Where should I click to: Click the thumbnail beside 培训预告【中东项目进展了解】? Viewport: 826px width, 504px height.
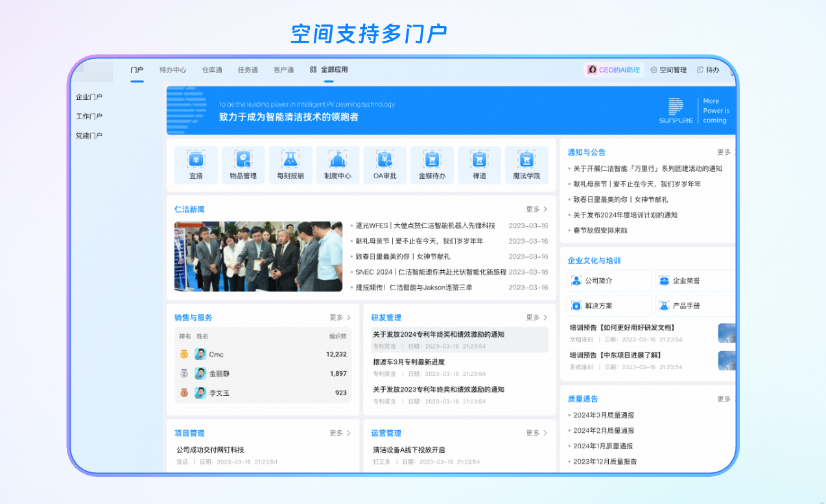[x=727, y=361]
